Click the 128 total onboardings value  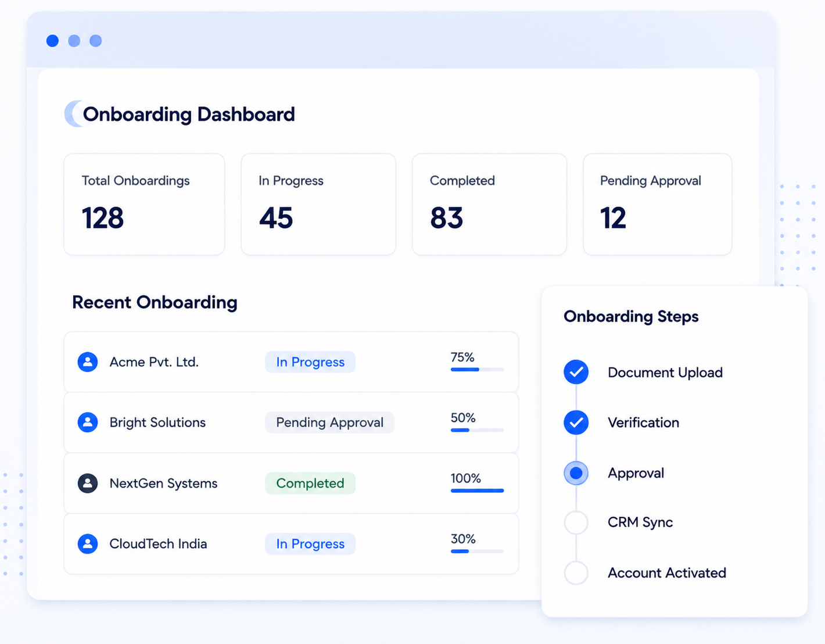(x=102, y=218)
